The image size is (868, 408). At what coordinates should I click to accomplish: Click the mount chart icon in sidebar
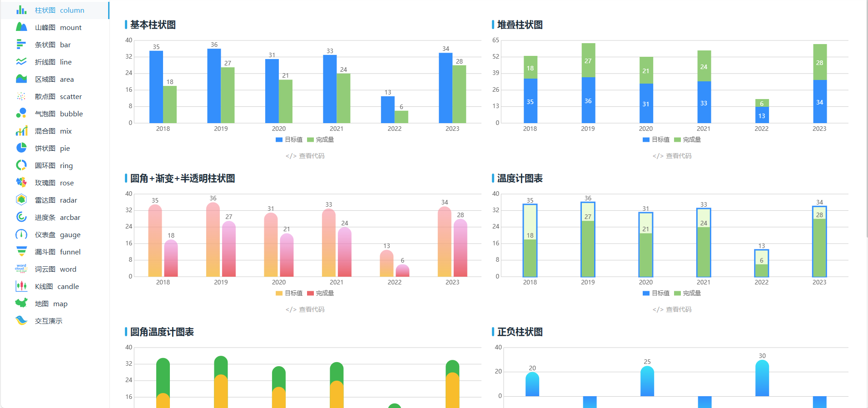(x=21, y=27)
